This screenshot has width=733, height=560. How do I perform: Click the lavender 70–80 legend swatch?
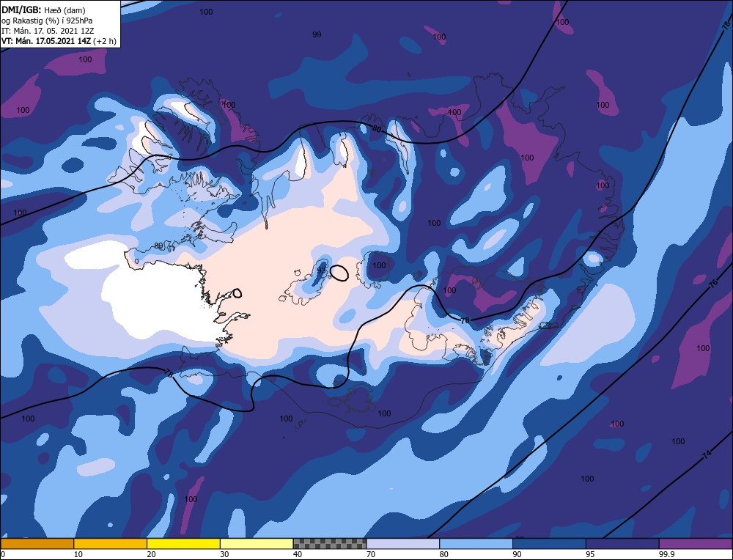403,543
